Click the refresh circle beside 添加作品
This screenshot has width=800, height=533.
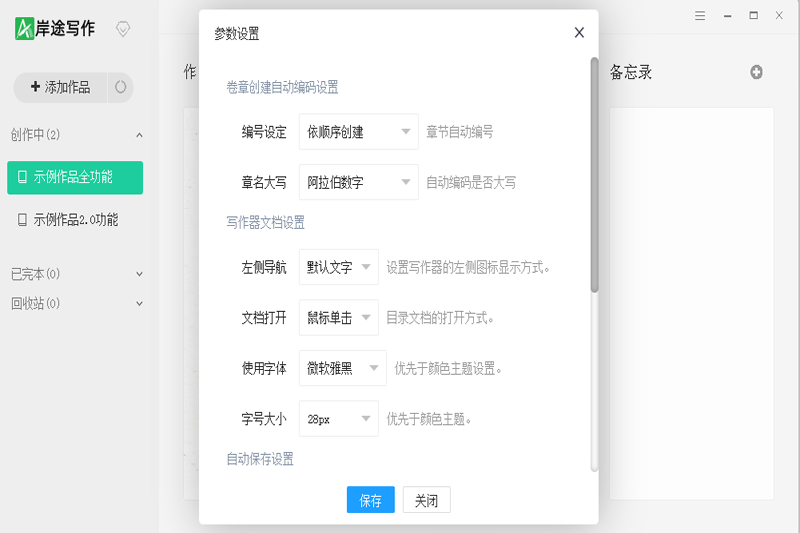tap(120, 87)
